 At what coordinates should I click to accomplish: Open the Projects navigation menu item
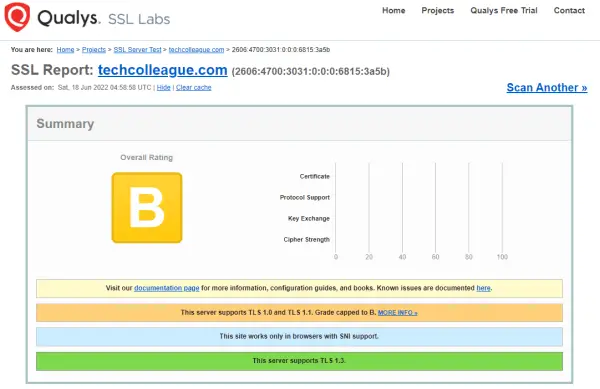[x=438, y=11]
